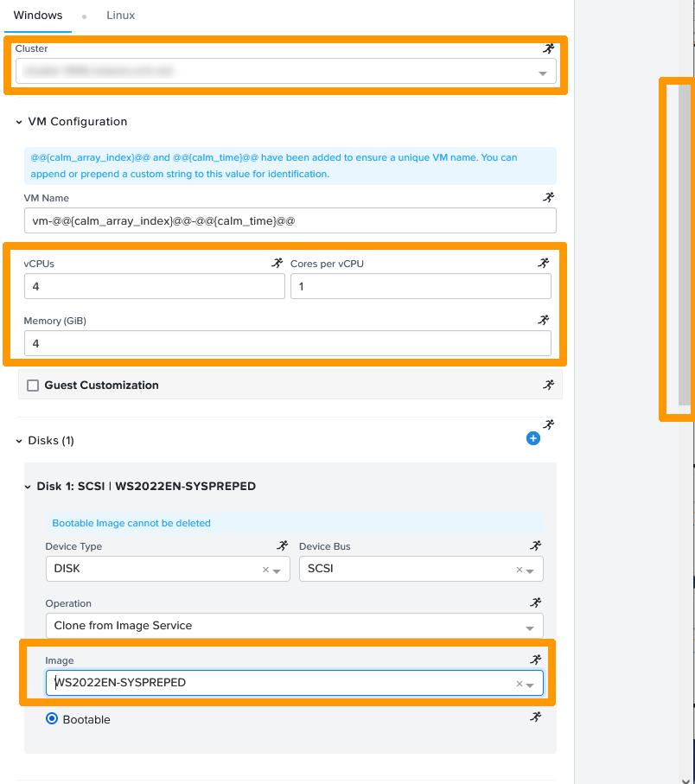Add a new disk with plus icon
Viewport: 695px width, 784px height.
(x=533, y=439)
